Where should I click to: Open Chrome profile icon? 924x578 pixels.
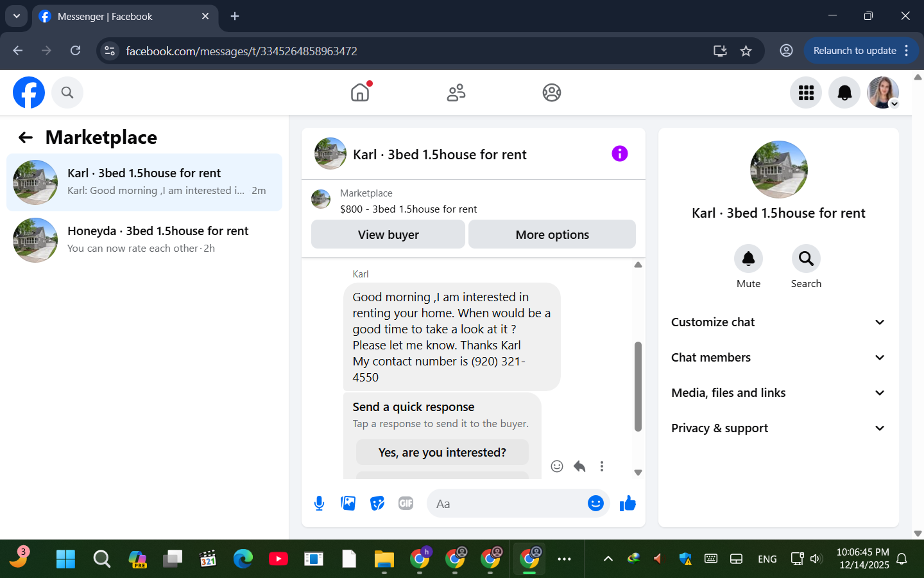tap(786, 51)
